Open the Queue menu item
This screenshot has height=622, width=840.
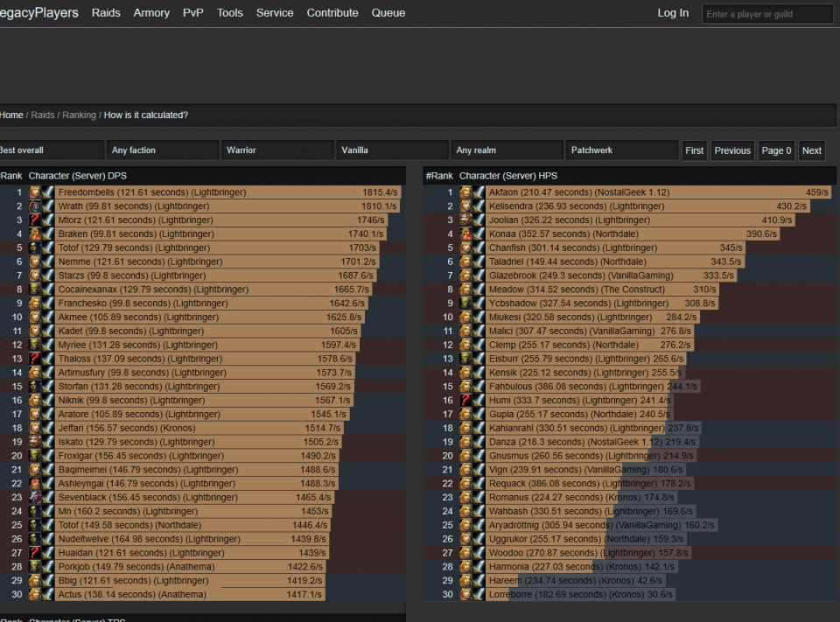coord(388,13)
